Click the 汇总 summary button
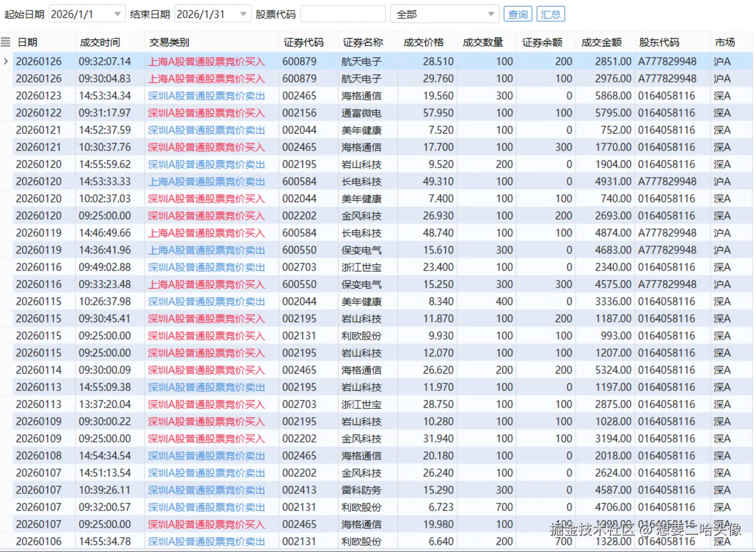756x552 pixels. (550, 14)
